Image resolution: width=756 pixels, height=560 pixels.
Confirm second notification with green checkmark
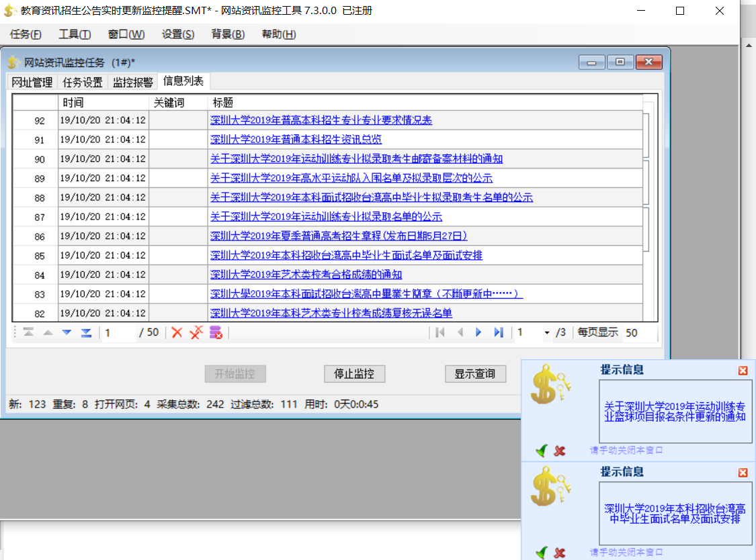tap(542, 553)
